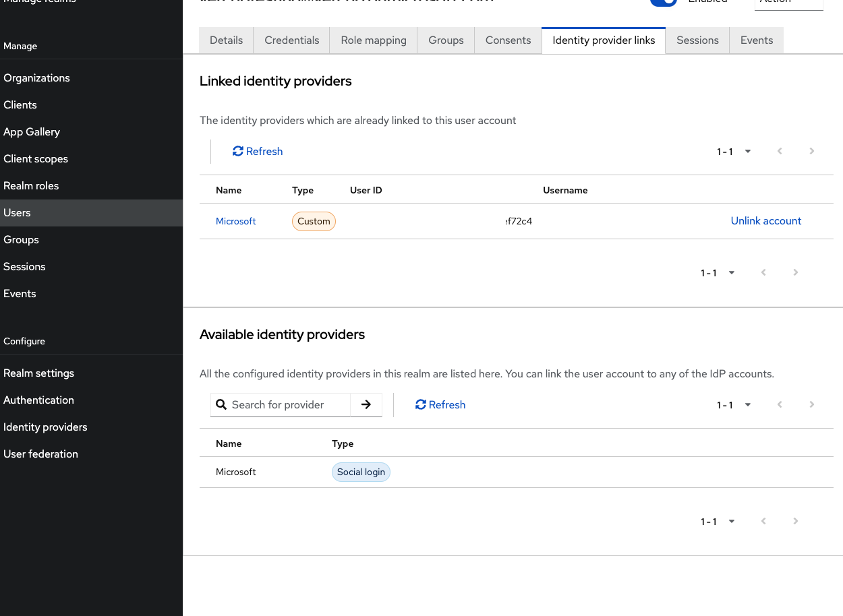Switch to the Consents tab

point(508,40)
